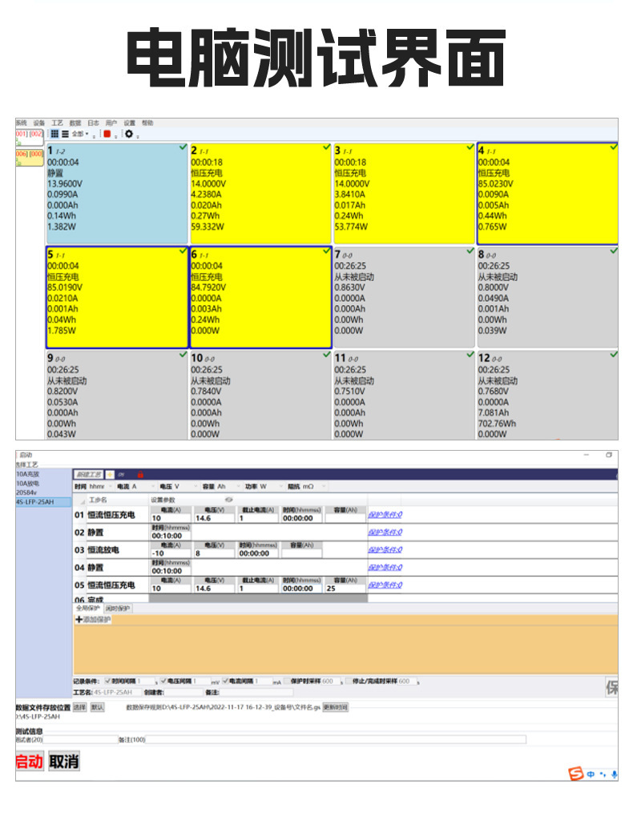Click the yellow plus add-step icon
The image size is (633, 840).
[110, 475]
